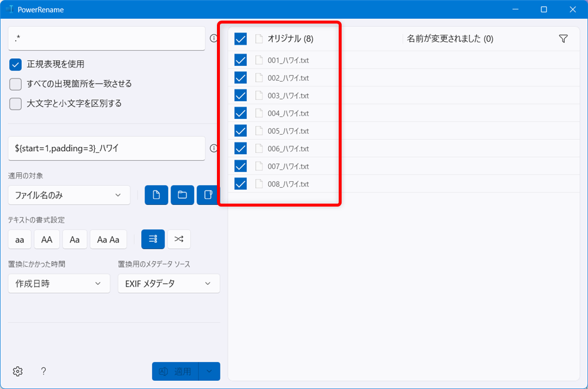Apply title case formatting (Aa Aa)

pos(108,239)
